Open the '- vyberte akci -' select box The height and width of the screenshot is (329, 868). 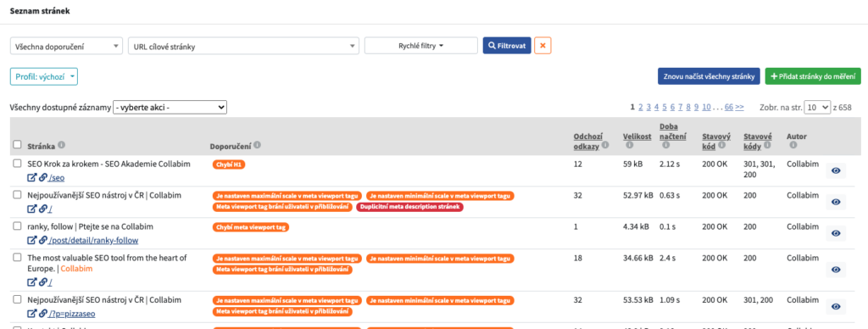pyautogui.click(x=170, y=108)
